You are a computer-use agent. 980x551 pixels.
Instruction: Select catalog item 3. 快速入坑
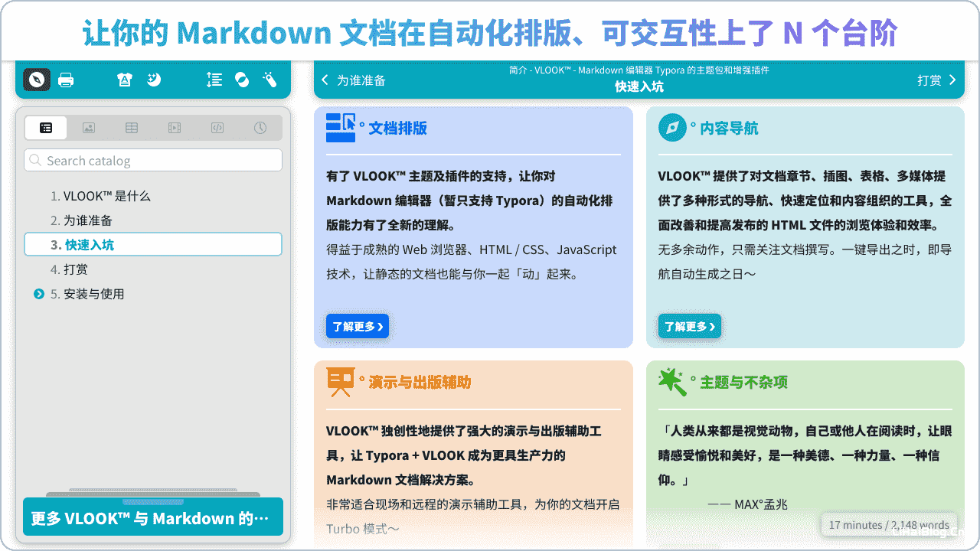coord(153,245)
